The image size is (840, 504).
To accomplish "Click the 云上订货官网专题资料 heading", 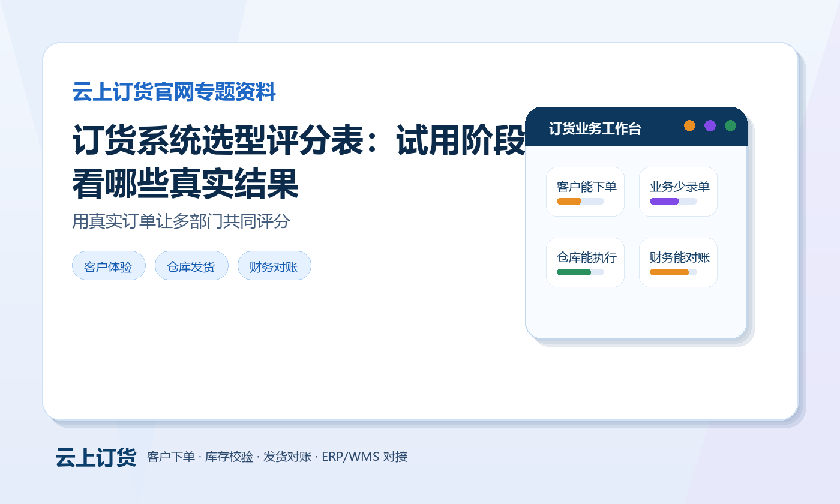I will pos(174,92).
